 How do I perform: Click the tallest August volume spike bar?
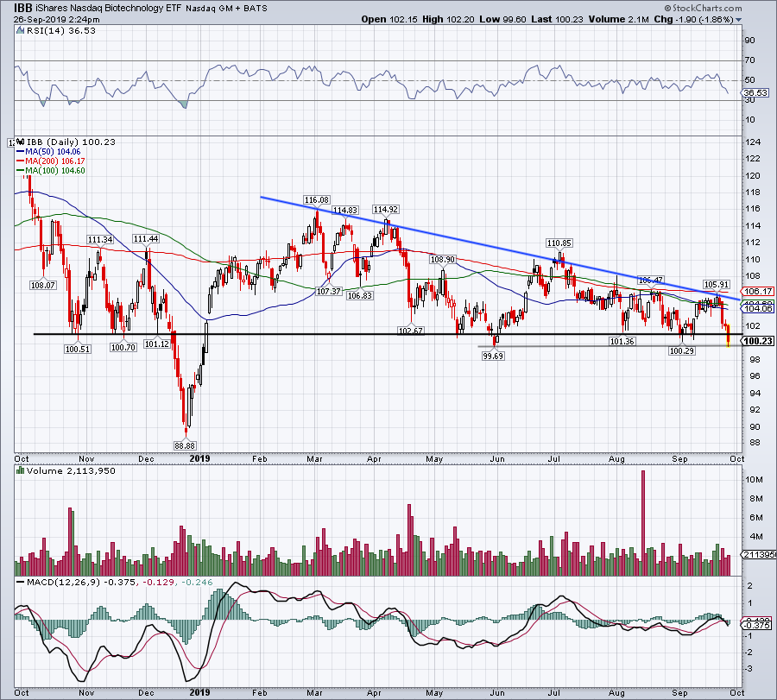643,523
